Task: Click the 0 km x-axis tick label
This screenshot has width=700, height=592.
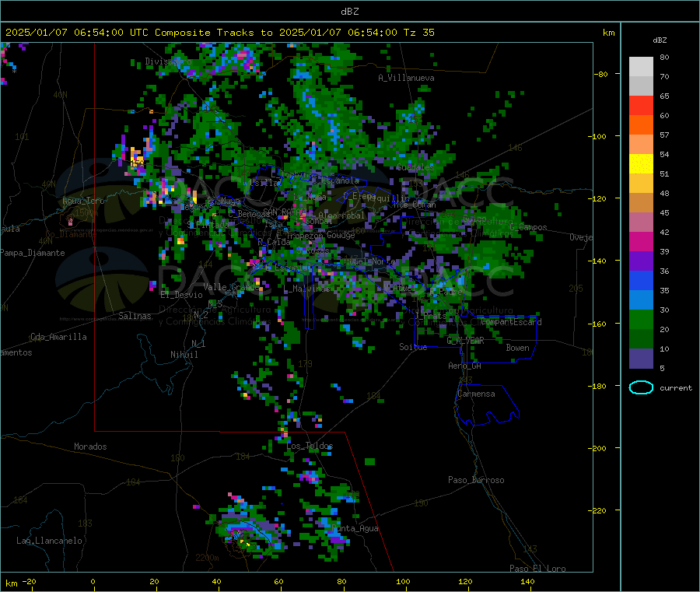Action: [93, 581]
